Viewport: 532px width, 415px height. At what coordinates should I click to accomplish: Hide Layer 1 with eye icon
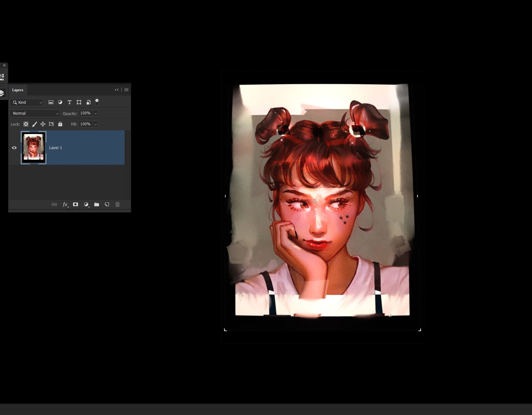(x=14, y=148)
